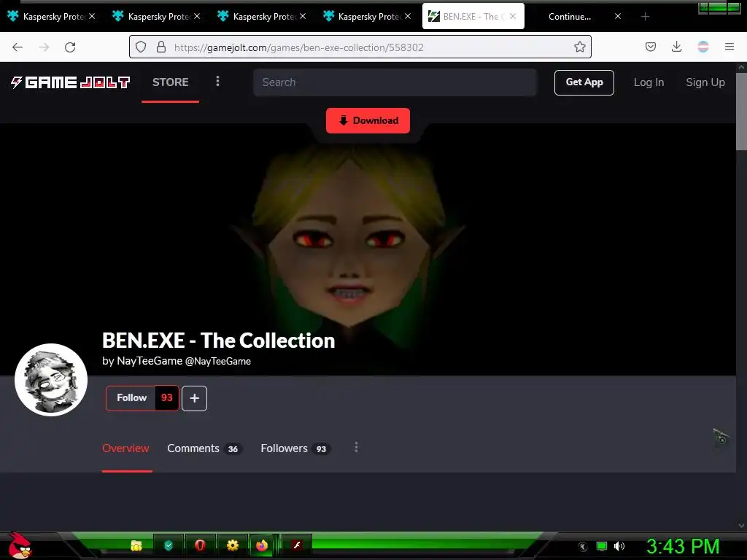Open the STORE section
This screenshot has height=560, width=747.
(x=171, y=82)
